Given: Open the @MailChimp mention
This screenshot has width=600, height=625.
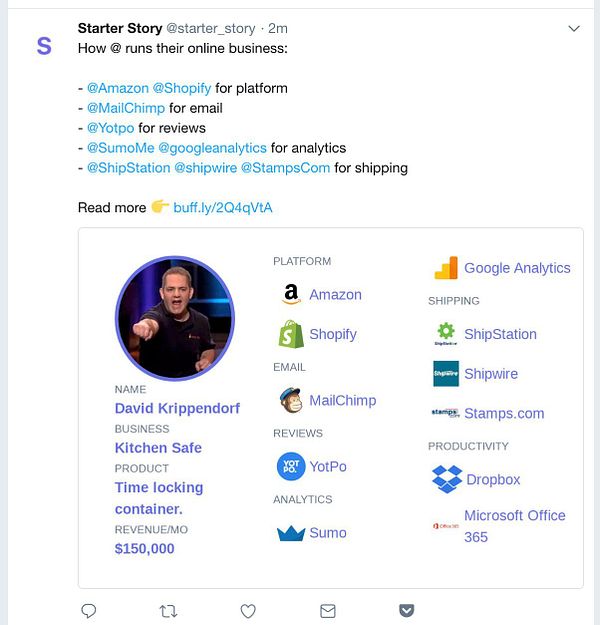Looking at the screenshot, I should pyautogui.click(x=126, y=108).
